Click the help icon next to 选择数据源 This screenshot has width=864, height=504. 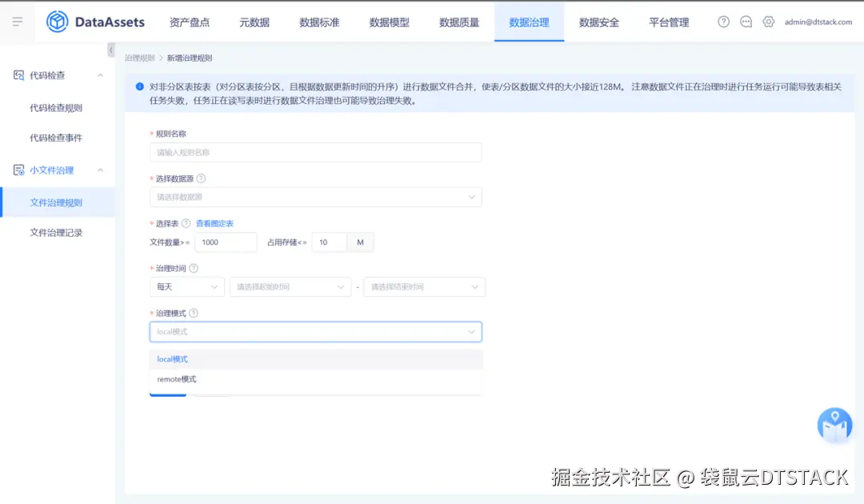coord(201,178)
